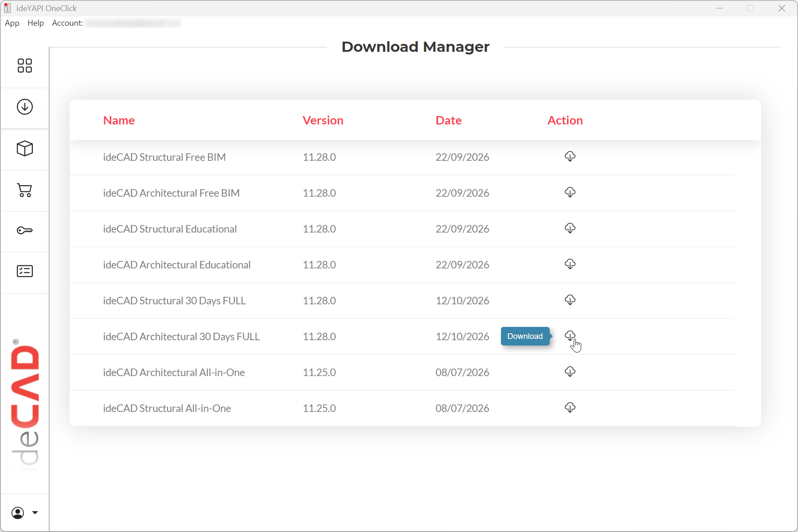Open the Download Manager sidebar icon

25,107
